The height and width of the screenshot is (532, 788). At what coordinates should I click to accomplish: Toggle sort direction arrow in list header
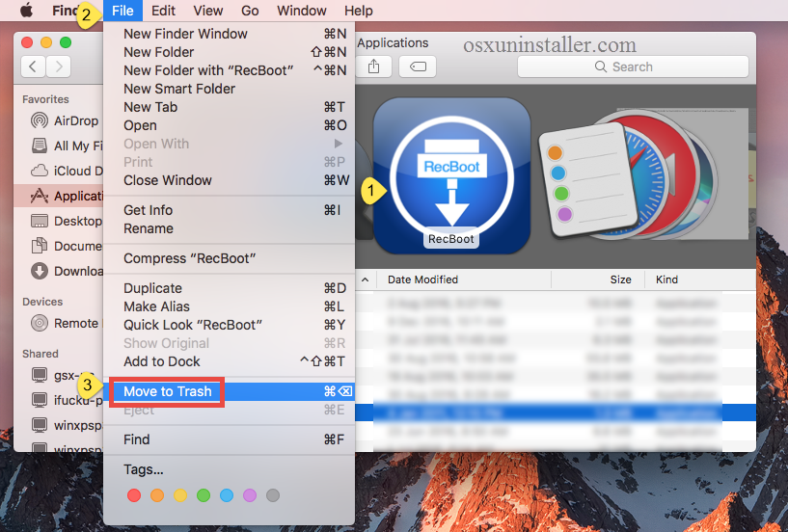[x=366, y=279]
